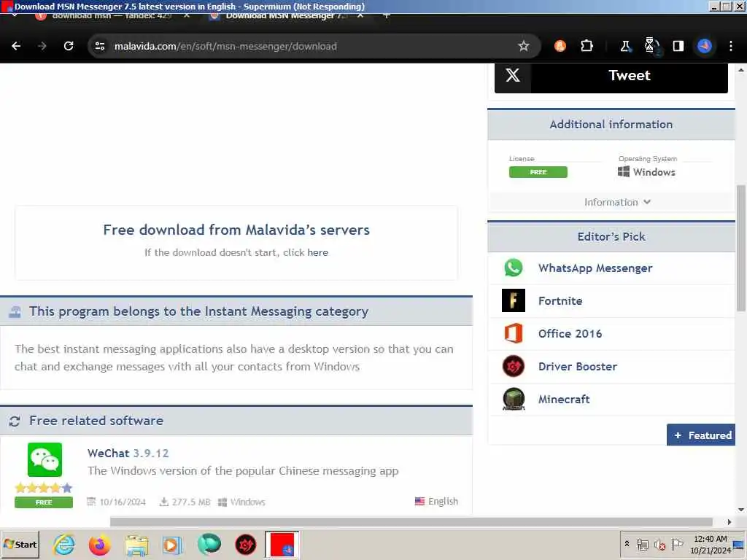Click the green FREE license badge
This screenshot has height=560, width=747.
coord(538,172)
